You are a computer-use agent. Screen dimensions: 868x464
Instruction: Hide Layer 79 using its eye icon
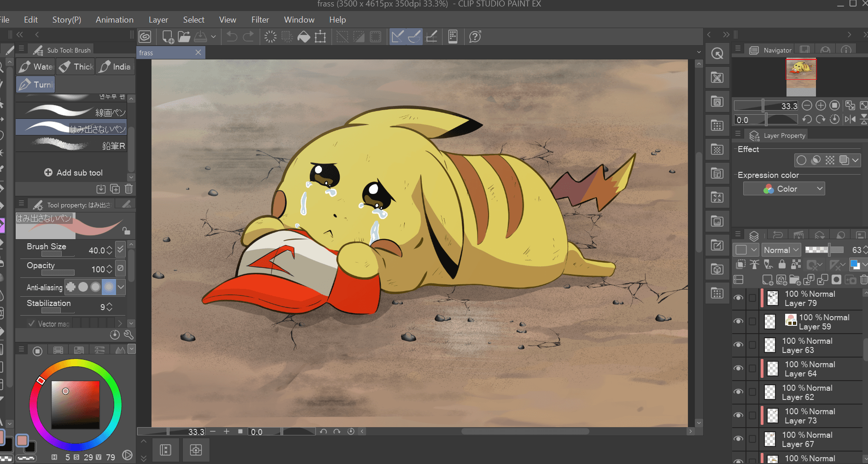(739, 298)
